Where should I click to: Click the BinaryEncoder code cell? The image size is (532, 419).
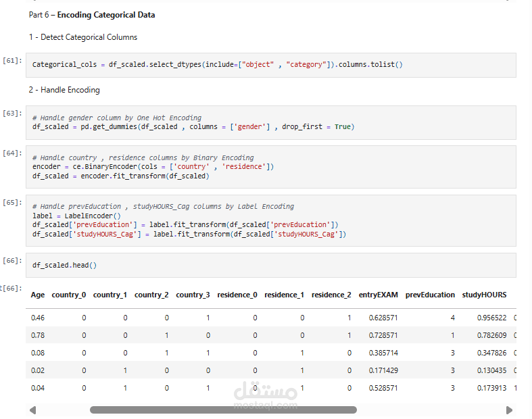pyautogui.click(x=270, y=167)
